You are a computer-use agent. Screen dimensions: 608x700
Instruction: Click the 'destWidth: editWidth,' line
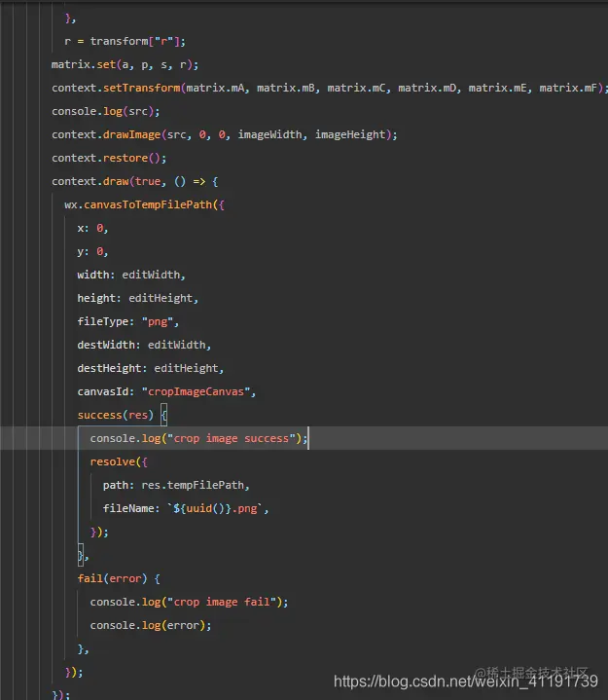click(x=144, y=345)
